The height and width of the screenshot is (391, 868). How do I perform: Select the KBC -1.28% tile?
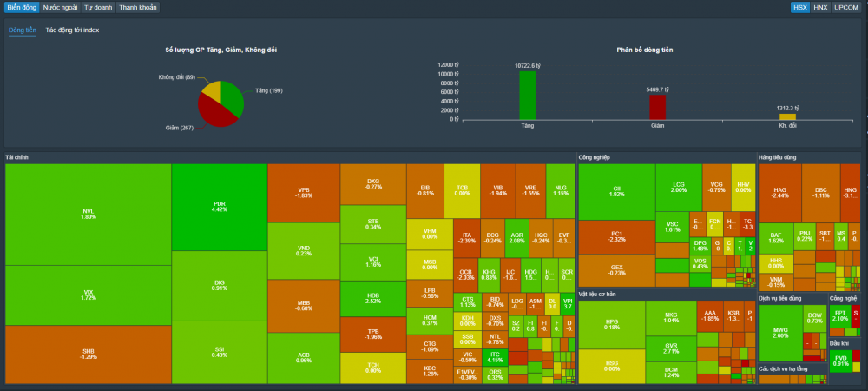click(x=430, y=371)
